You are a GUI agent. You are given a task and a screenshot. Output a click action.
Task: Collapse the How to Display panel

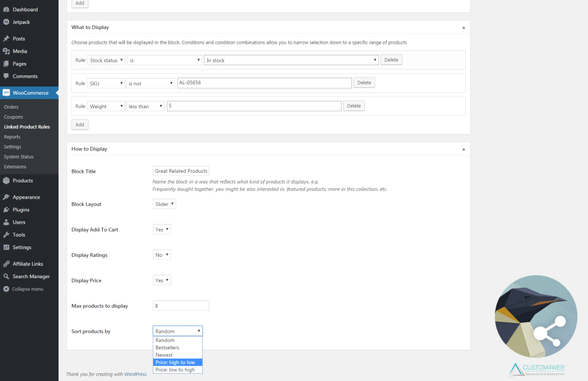pyautogui.click(x=464, y=149)
